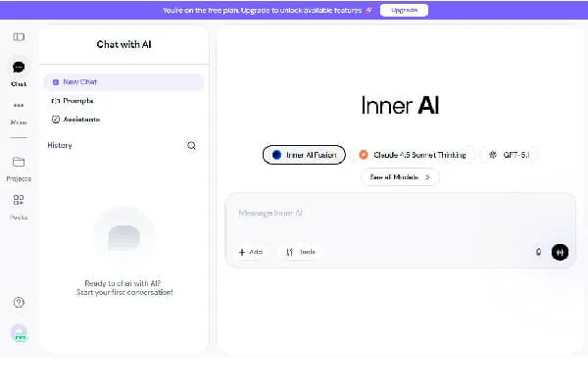Click the Inner AI logo title
Viewport: 588px width, 392px height.
400,106
